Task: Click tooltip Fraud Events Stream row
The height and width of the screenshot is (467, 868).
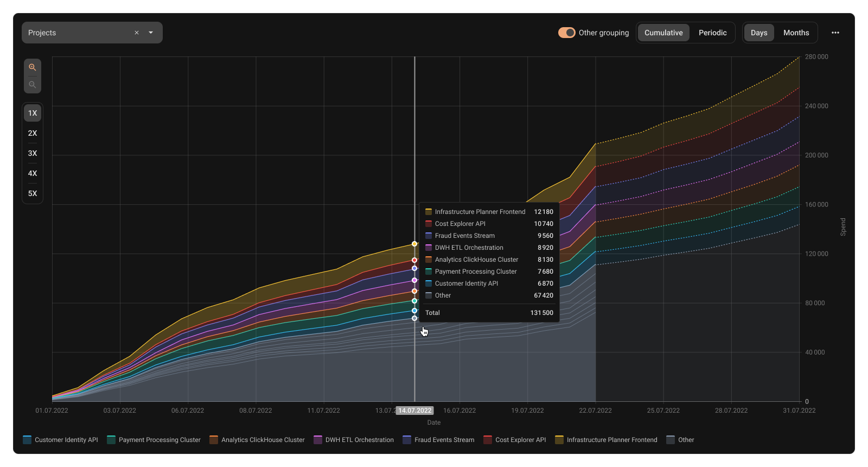Action: 489,236
